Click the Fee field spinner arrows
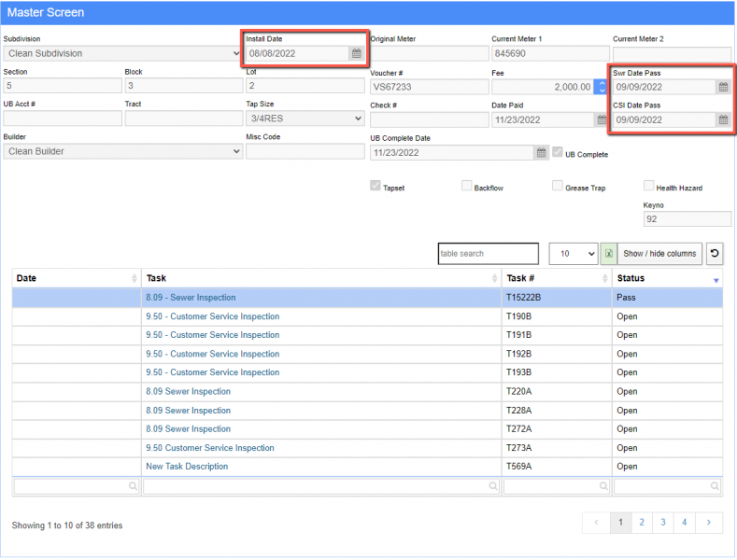This screenshot has width=737, height=560. [x=601, y=87]
